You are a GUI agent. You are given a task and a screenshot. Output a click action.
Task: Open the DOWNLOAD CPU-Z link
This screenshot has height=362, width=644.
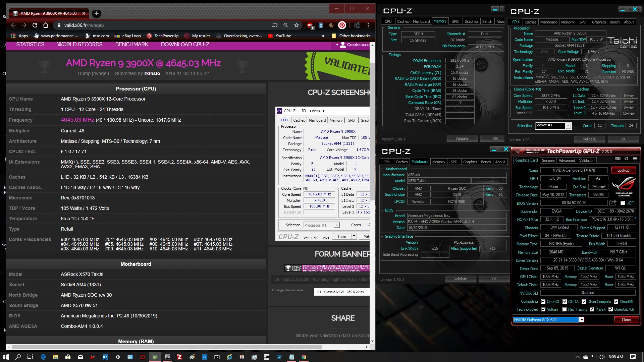tap(185, 45)
